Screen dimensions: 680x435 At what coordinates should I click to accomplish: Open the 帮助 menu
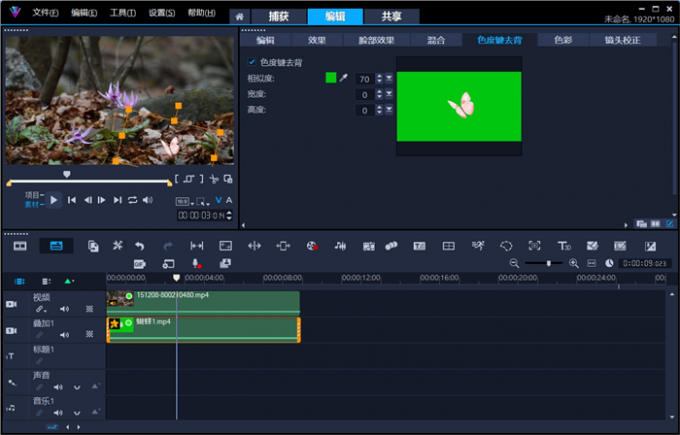(201, 13)
